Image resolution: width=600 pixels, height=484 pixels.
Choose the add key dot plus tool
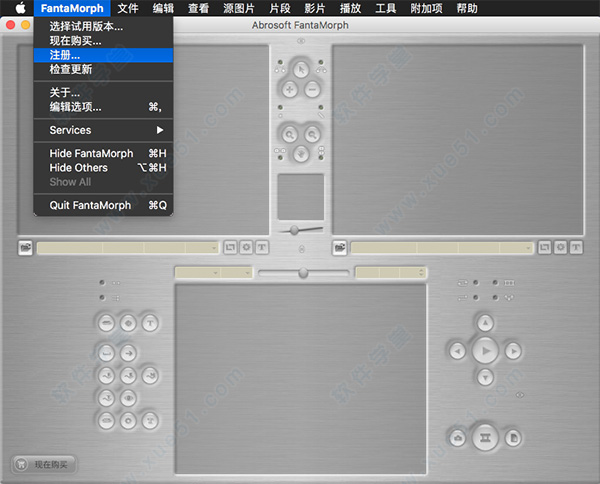tap(290, 90)
